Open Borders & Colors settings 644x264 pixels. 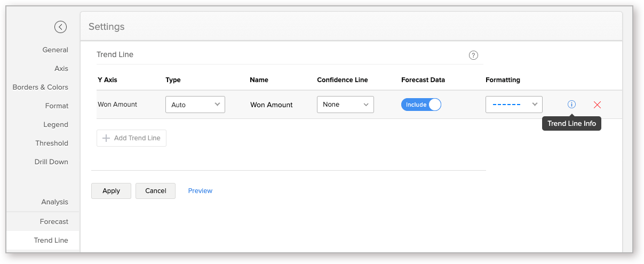(x=41, y=87)
